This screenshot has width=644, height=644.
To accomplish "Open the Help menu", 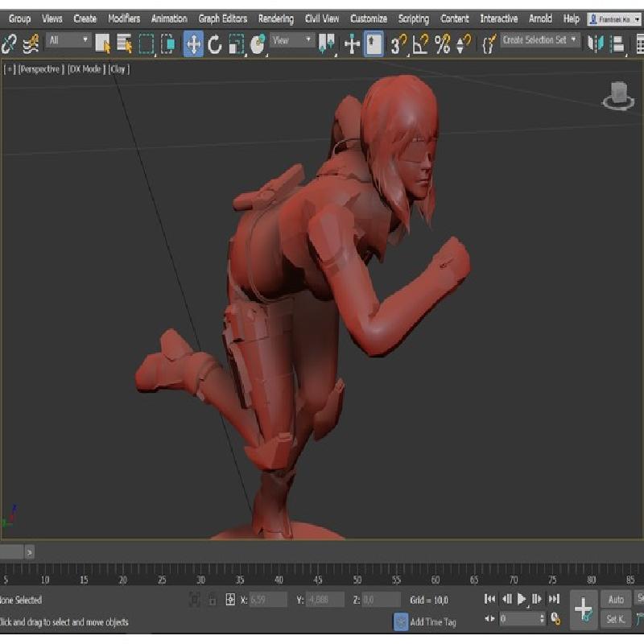I will [572, 19].
